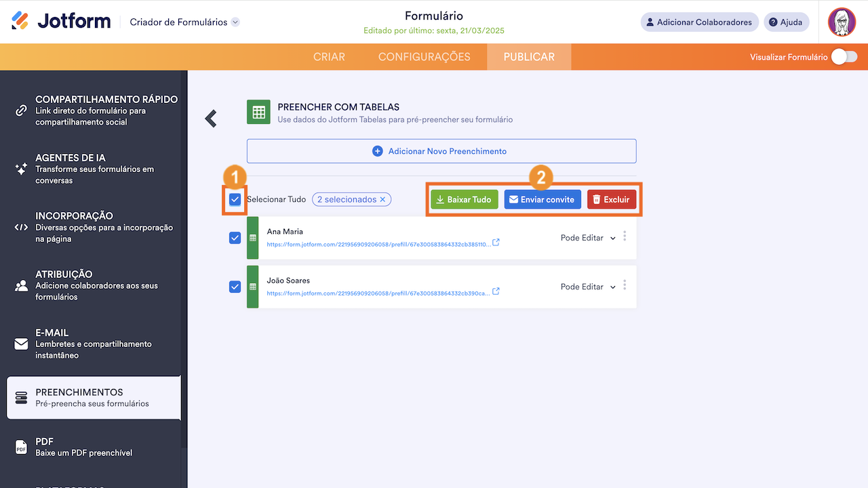Click the Enviar convite button
The image size is (868, 488).
coord(542,199)
